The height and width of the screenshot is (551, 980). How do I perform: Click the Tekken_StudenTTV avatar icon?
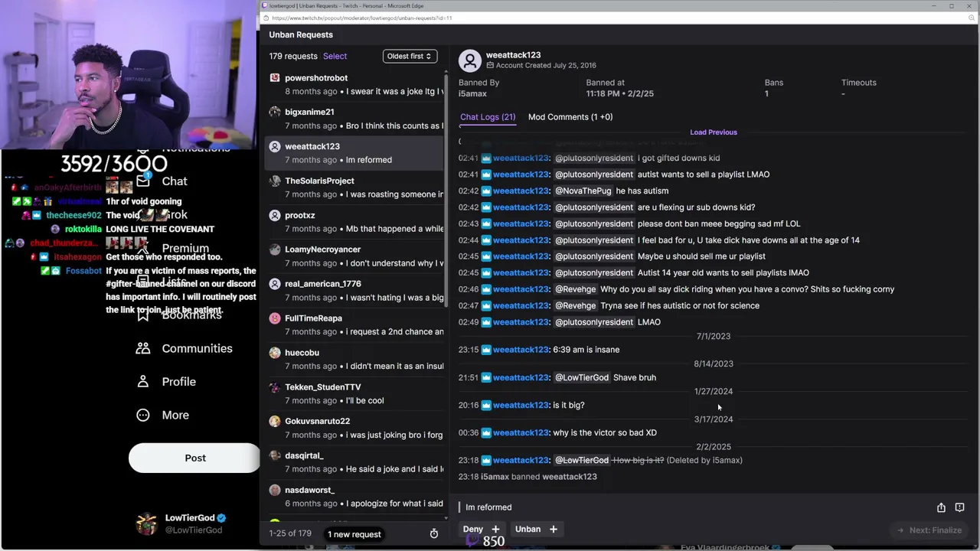275,386
